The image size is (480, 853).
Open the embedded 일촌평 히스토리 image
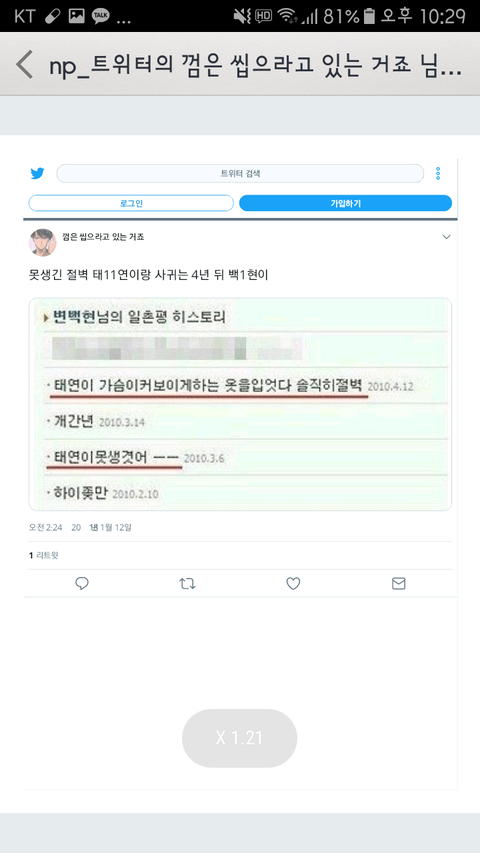click(x=240, y=404)
